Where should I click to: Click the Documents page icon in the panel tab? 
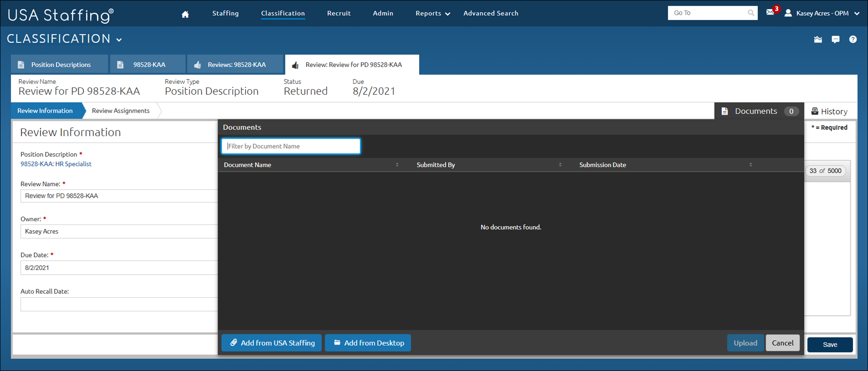pos(725,111)
